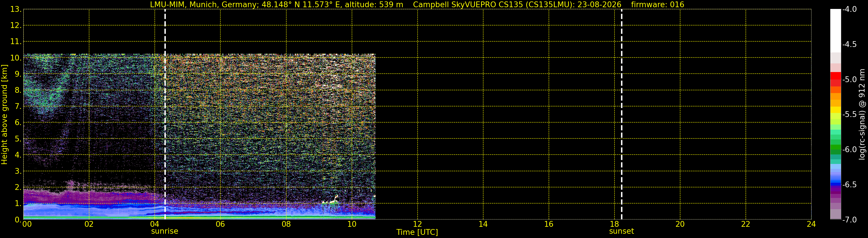Viewport: 868px width, 238px height.
Task: Click the 1 km tick on the height axis
Action: 18,204
